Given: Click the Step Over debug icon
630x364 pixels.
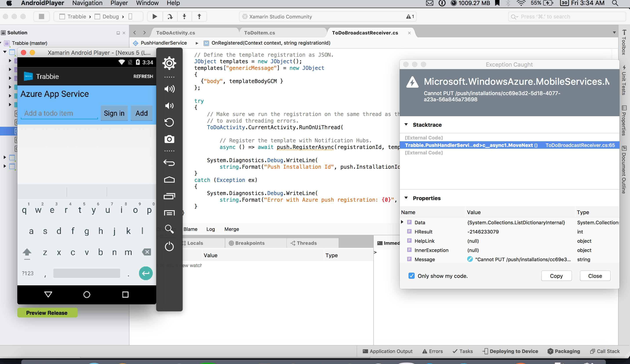Looking at the screenshot, I should pyautogui.click(x=170, y=16).
